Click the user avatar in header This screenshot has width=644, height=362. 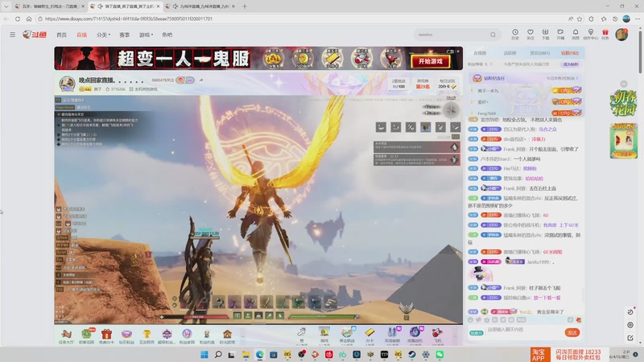coord(621,35)
